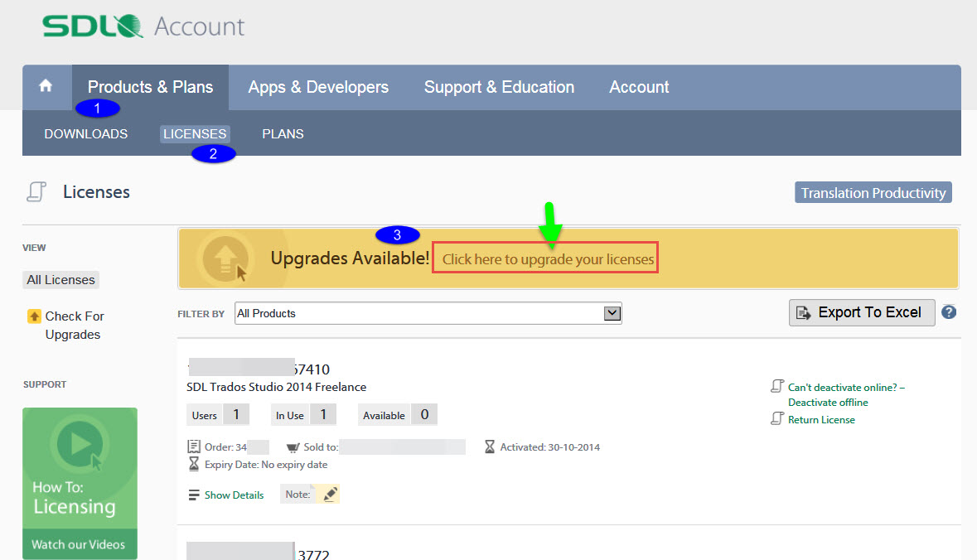
Task: Click the Activated hourglass icon
Action: (x=490, y=447)
